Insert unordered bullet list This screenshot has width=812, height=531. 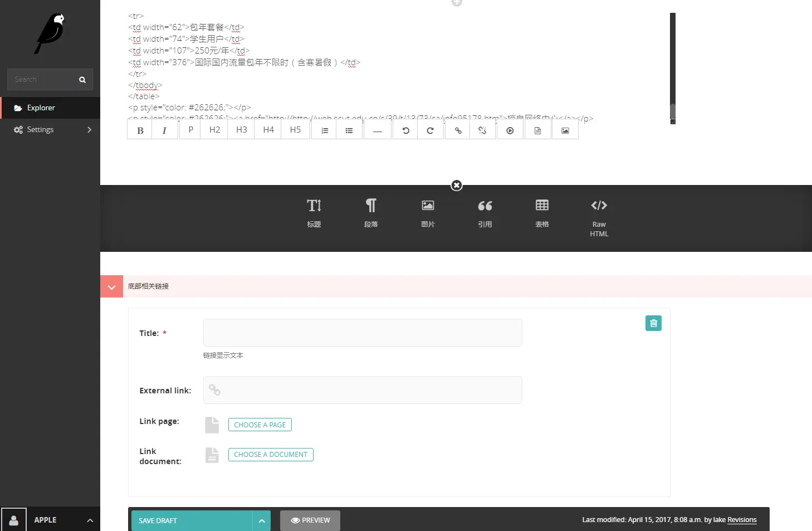[349, 130]
